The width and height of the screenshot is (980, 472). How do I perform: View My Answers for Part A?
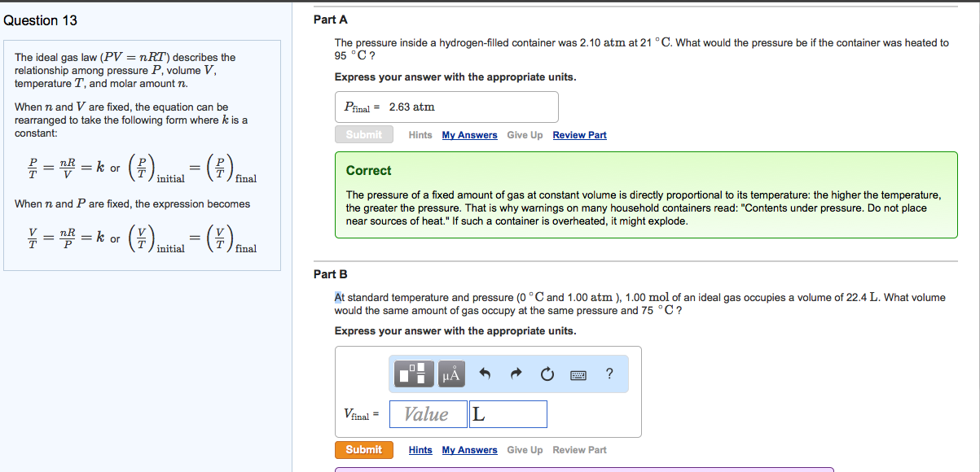pos(469,134)
